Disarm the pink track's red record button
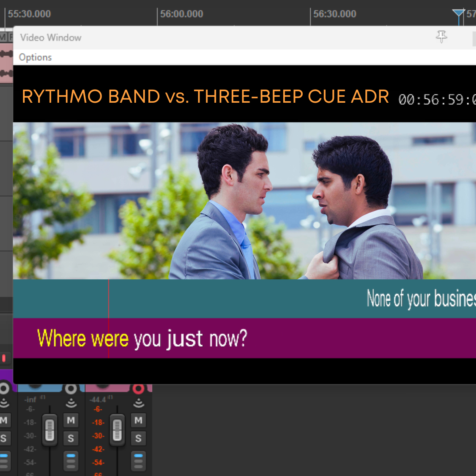 click(138, 389)
